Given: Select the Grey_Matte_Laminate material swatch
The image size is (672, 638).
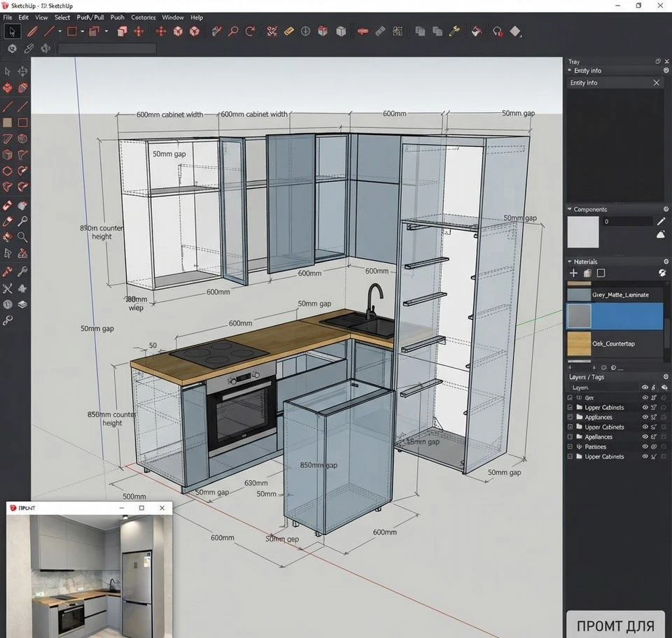Looking at the screenshot, I should (x=579, y=295).
